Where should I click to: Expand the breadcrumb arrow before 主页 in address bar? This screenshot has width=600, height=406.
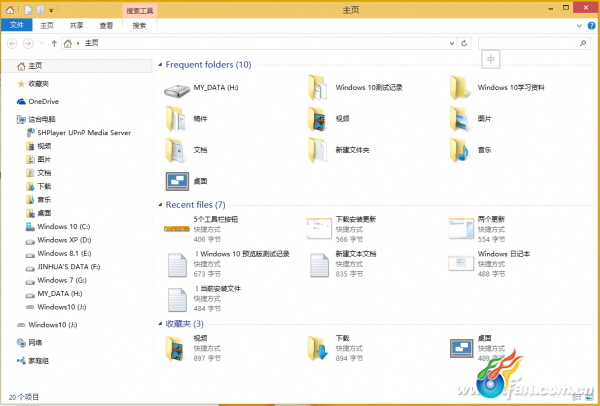click(78, 44)
